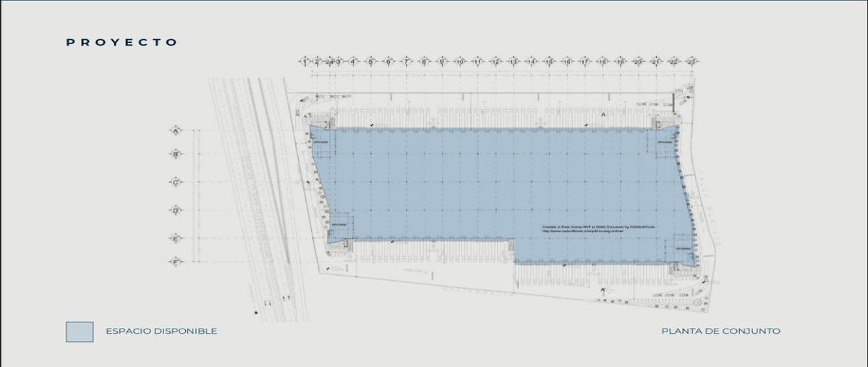
Task: Click row grid marker D
Action: (175, 211)
